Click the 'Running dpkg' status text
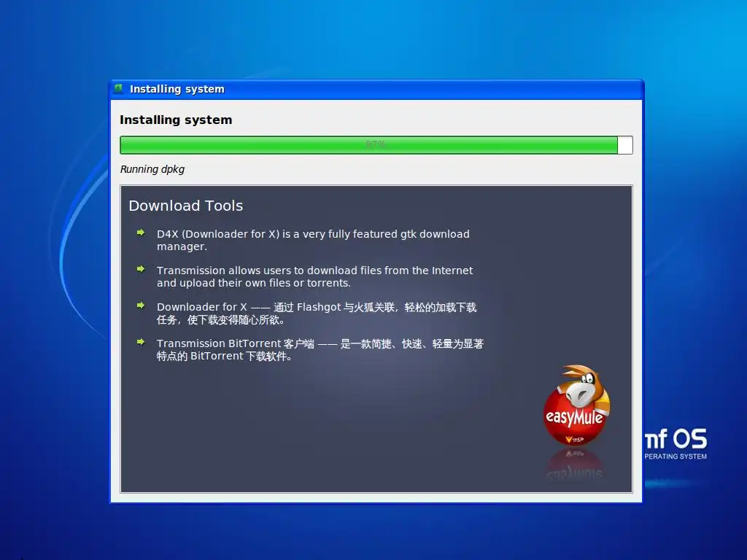 152,169
